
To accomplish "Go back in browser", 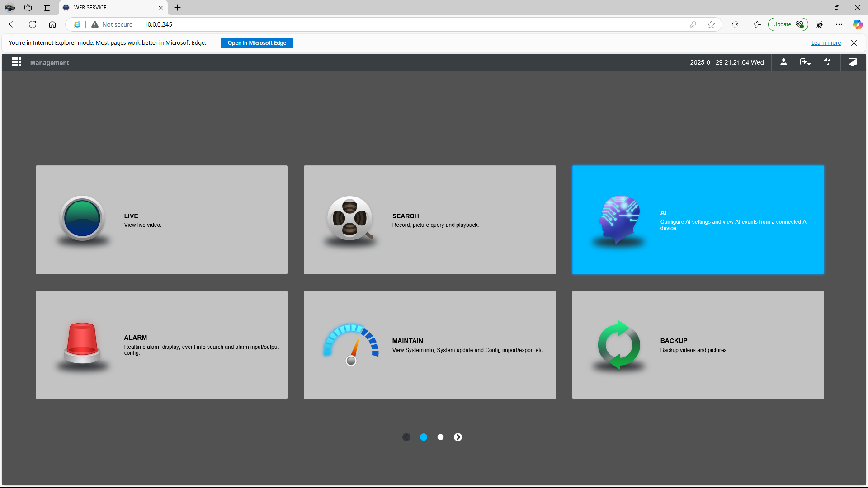I will pyautogui.click(x=13, y=24).
